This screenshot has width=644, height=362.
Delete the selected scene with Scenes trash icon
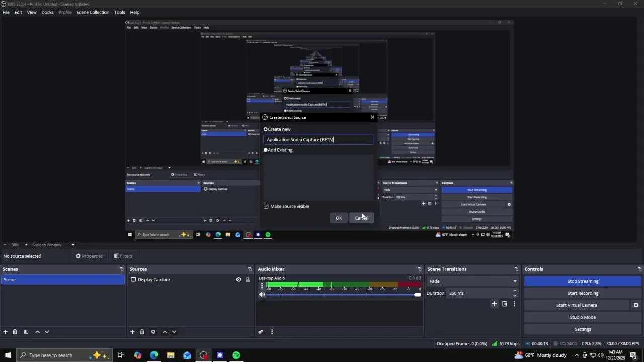15,332
